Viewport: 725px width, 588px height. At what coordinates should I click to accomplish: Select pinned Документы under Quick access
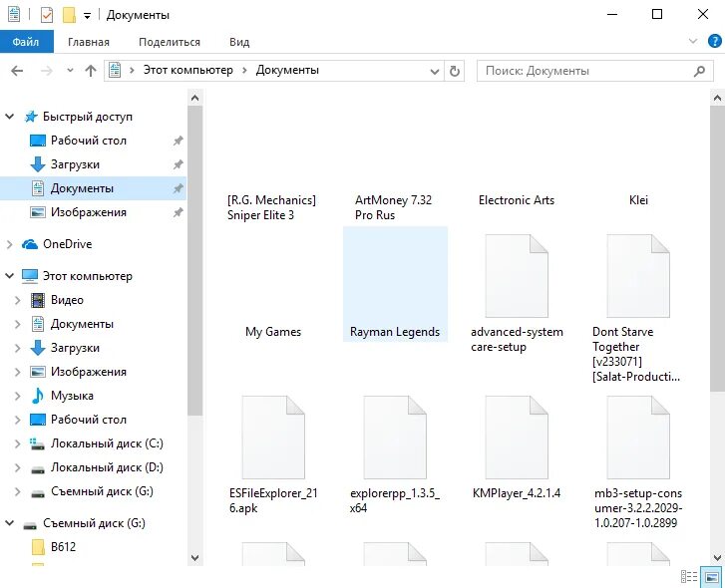click(93, 188)
